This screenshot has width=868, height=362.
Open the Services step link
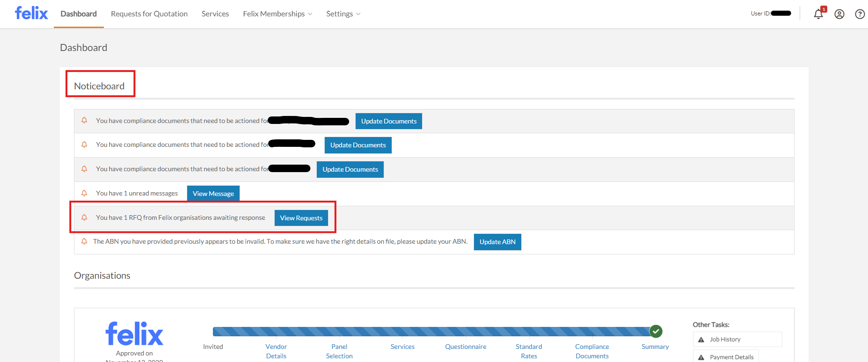click(402, 347)
